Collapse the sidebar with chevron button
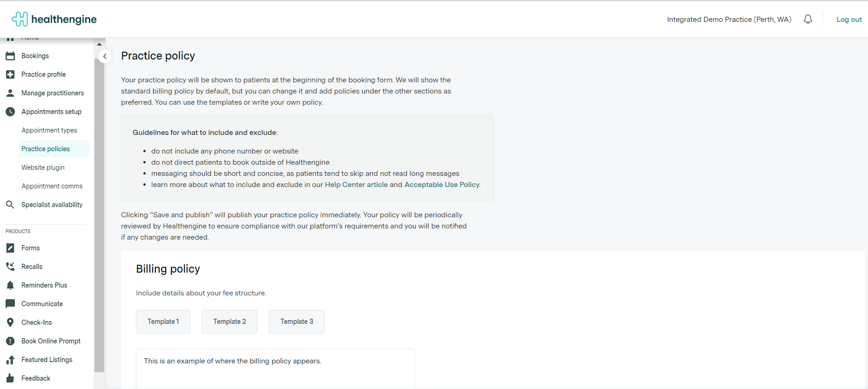 pyautogui.click(x=105, y=56)
